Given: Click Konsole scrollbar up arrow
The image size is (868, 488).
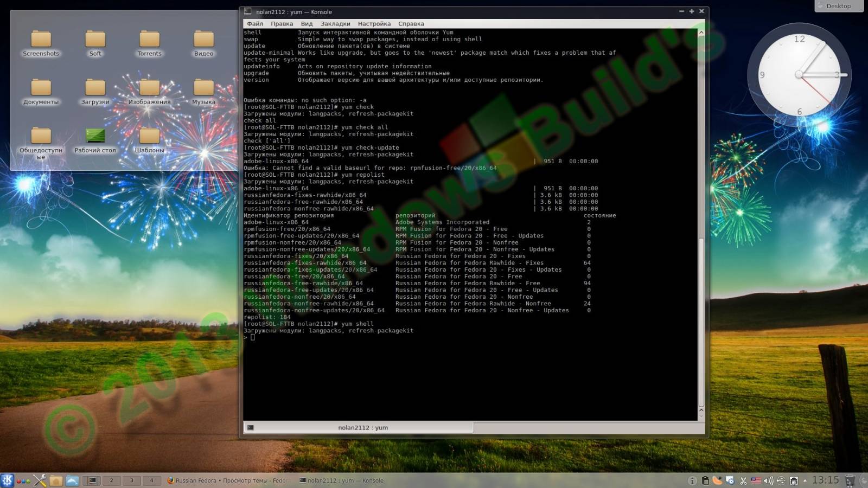Looking at the screenshot, I should [701, 33].
